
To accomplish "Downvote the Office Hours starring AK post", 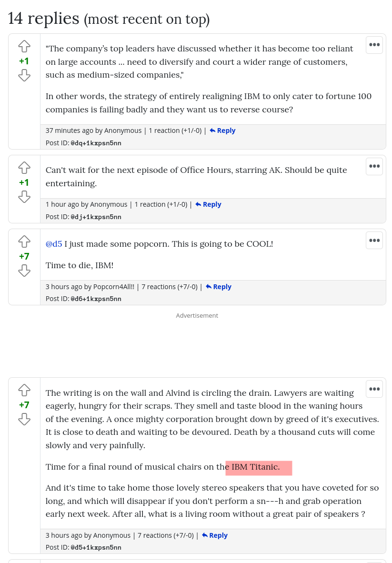I will (24, 197).
